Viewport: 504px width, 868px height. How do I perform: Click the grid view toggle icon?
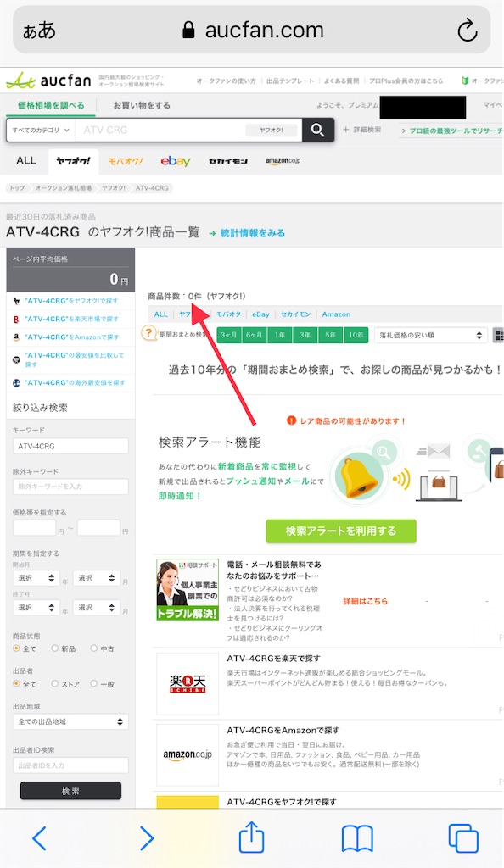(498, 335)
